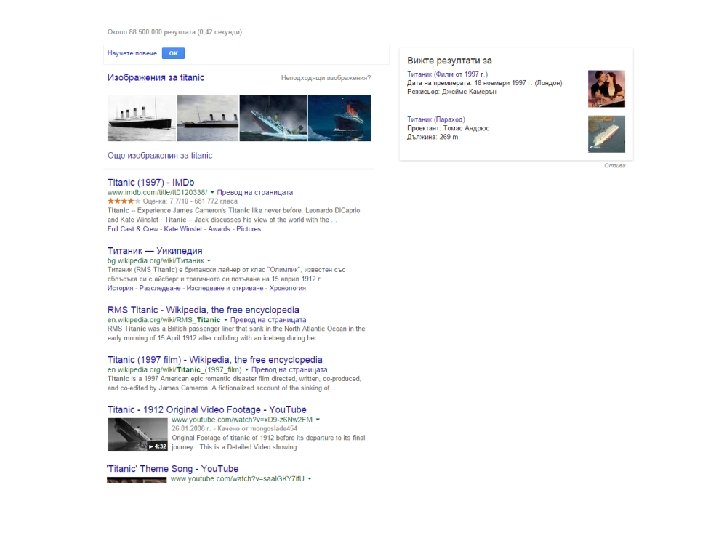
Task: Click translate page link under RMS Titanic
Action: (x=268, y=320)
